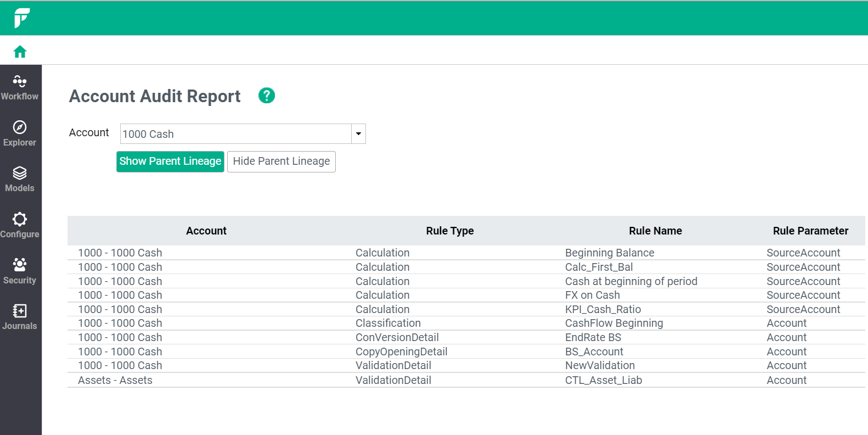This screenshot has width=868, height=435.
Task: Click the green help question mark icon
Action: [x=267, y=96]
